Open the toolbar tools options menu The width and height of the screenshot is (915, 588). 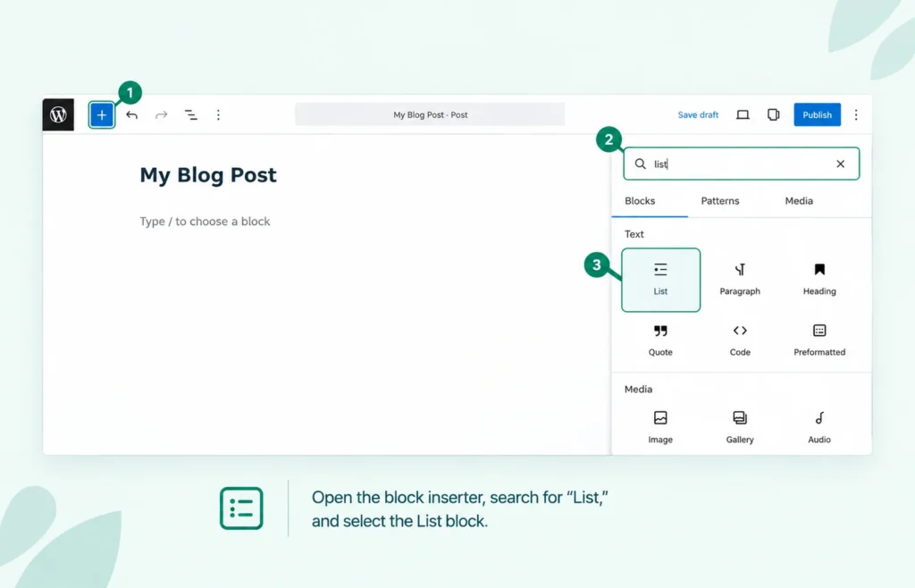click(218, 115)
